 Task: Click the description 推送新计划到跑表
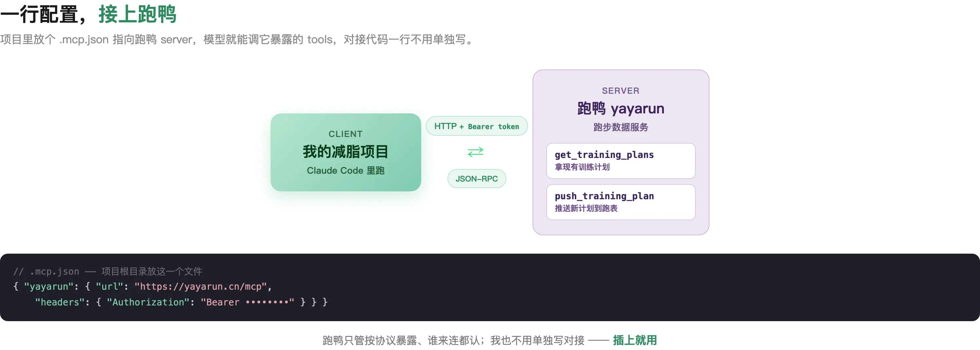(x=586, y=208)
